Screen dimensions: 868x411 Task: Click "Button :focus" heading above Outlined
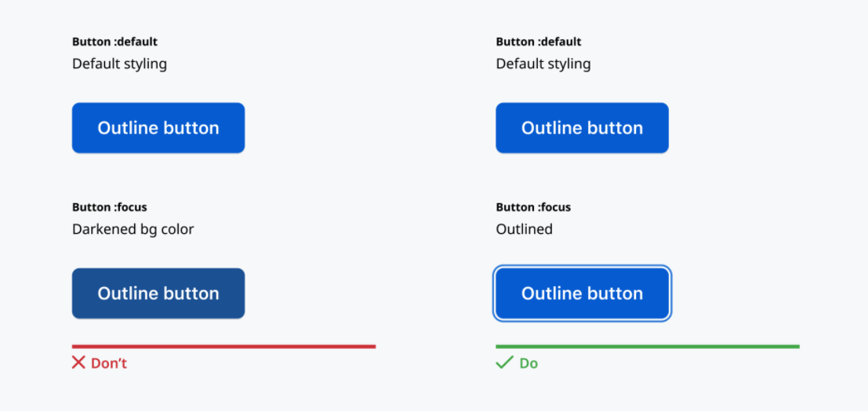click(x=533, y=207)
